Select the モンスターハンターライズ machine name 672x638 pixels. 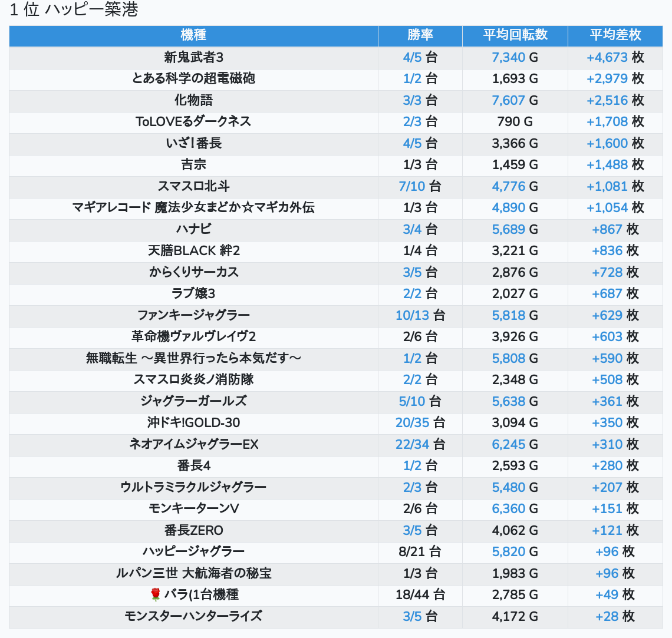tap(193, 616)
